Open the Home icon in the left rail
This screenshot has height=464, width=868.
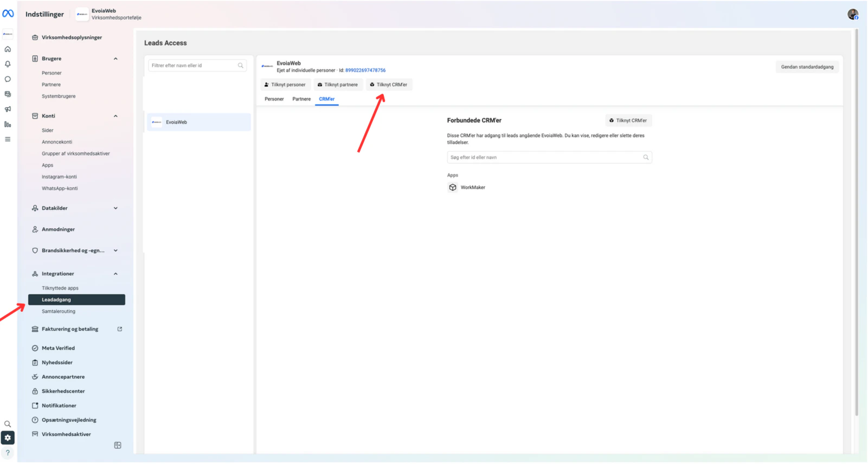[x=8, y=49]
